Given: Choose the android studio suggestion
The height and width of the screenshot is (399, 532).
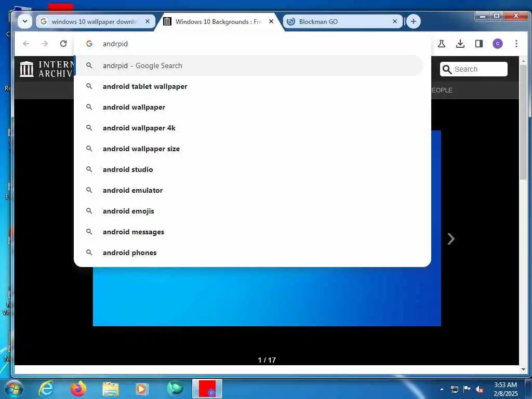Looking at the screenshot, I should [249, 169].
